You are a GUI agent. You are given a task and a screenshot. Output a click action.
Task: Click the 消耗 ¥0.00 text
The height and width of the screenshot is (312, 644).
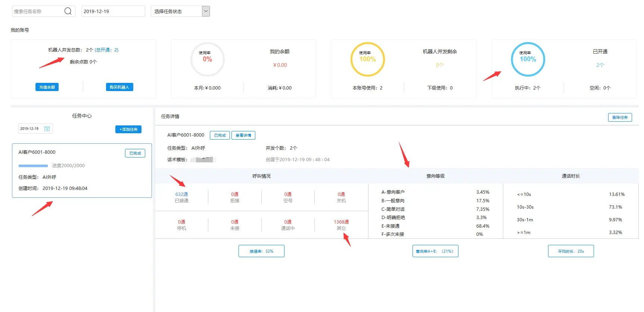(x=280, y=88)
